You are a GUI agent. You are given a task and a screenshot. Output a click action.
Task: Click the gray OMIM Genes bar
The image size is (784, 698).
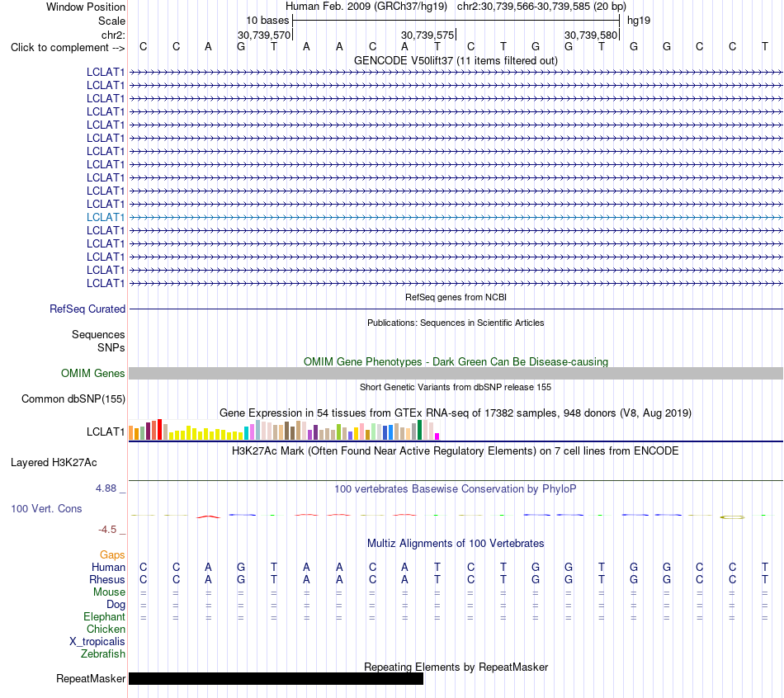pyautogui.click(x=456, y=373)
